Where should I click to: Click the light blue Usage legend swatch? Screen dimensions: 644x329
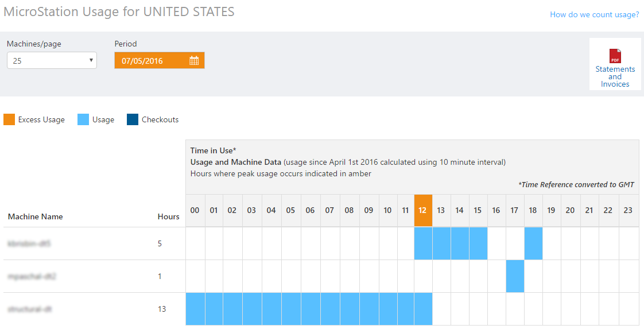[x=83, y=119]
